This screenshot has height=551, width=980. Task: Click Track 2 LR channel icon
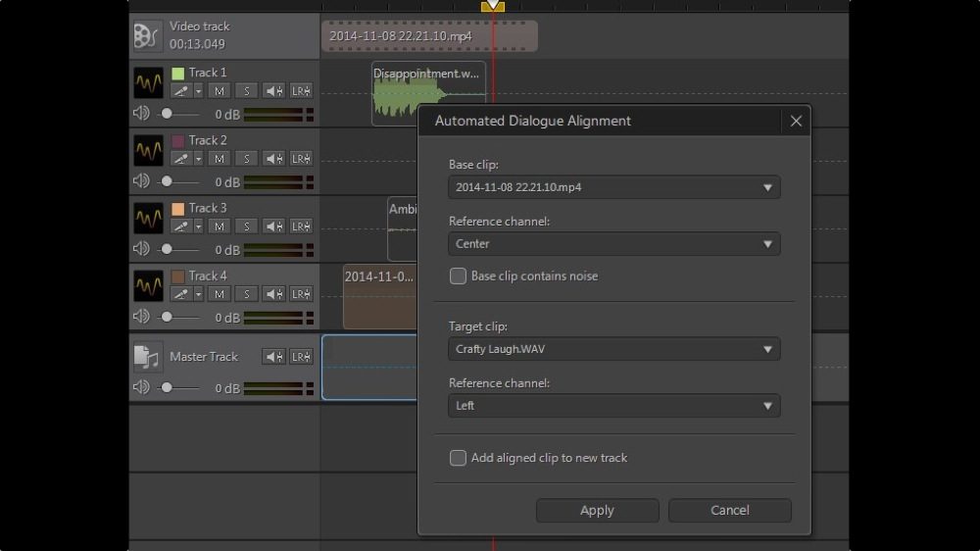pyautogui.click(x=301, y=159)
